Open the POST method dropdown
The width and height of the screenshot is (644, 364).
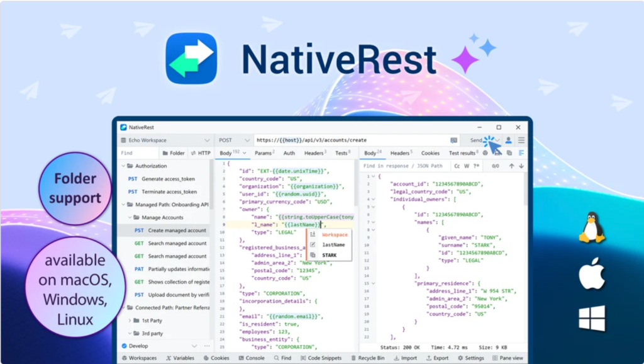click(x=233, y=140)
